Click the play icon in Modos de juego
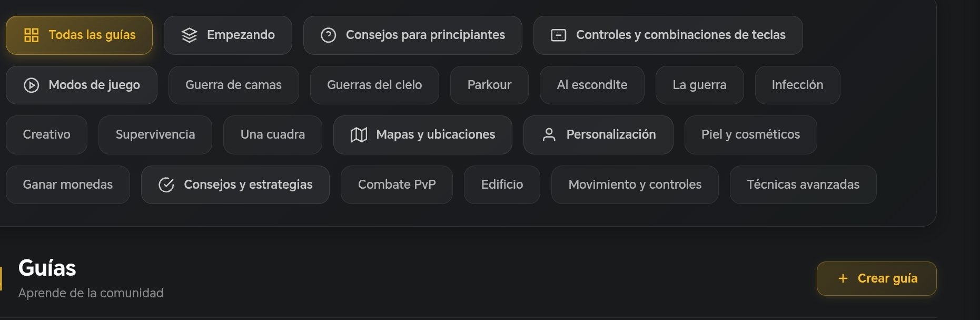This screenshot has width=980, height=320. click(x=32, y=85)
